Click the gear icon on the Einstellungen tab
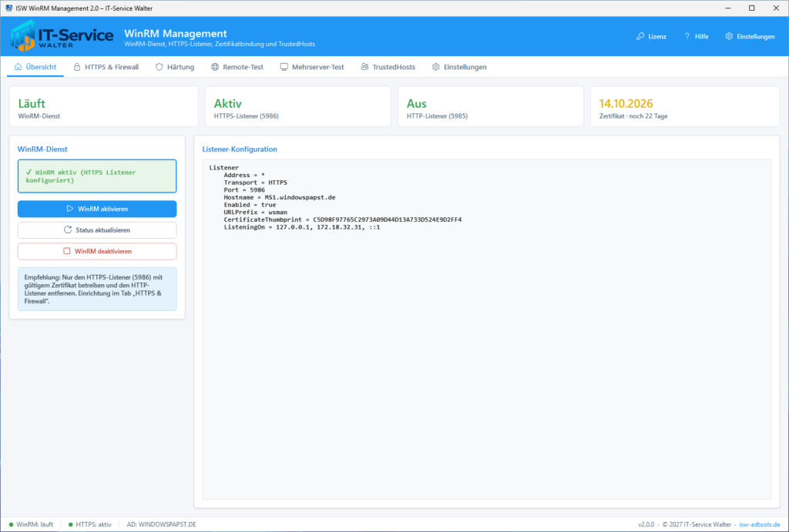The image size is (789, 532). [x=436, y=67]
